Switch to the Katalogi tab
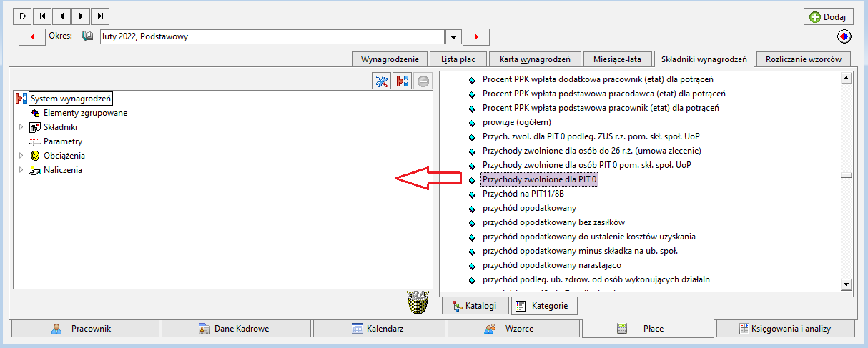The image size is (868, 348). (x=475, y=306)
